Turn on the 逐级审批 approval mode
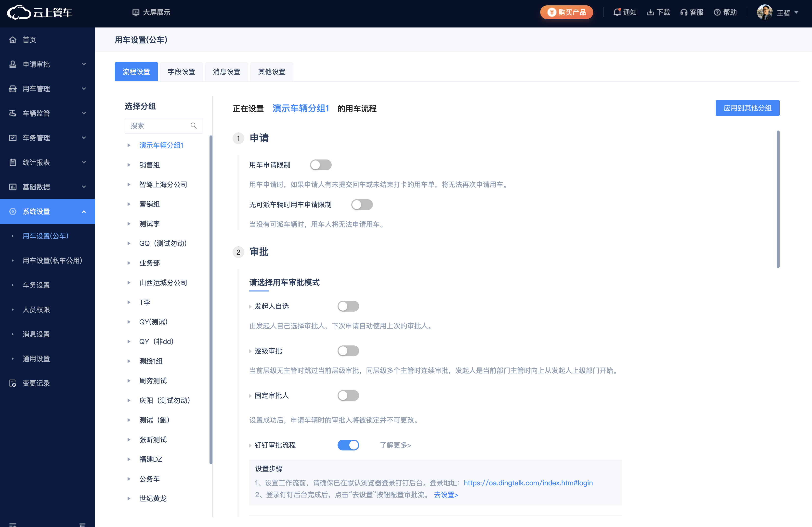Viewport: 812px width, 527px height. click(348, 351)
